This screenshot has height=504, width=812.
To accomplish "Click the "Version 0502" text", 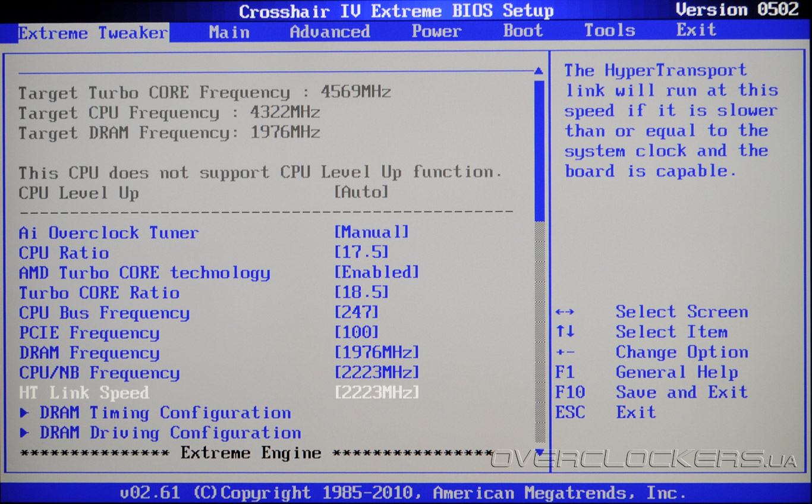I will 737,10.
